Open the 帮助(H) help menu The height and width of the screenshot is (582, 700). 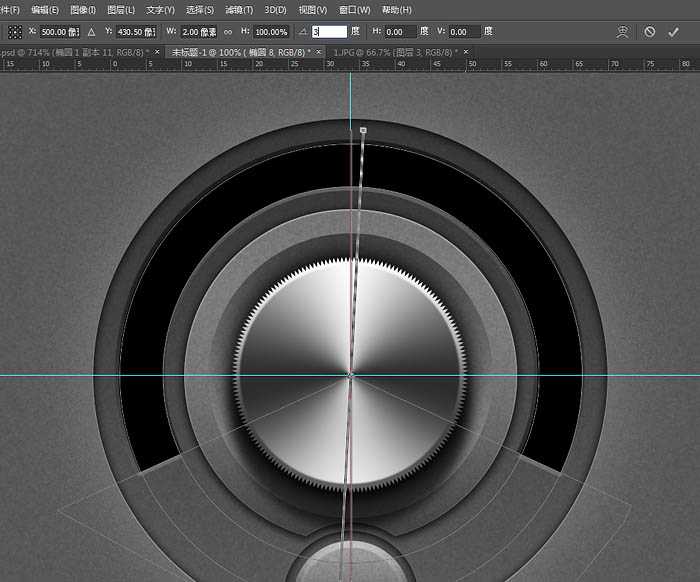[397, 10]
